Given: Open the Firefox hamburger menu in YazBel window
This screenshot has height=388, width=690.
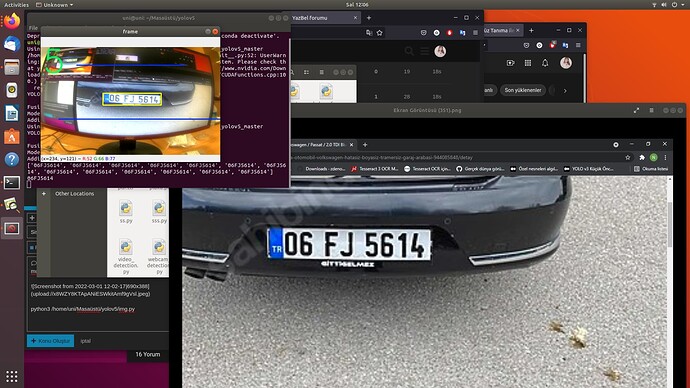Looking at the screenshot, I should [475, 33].
